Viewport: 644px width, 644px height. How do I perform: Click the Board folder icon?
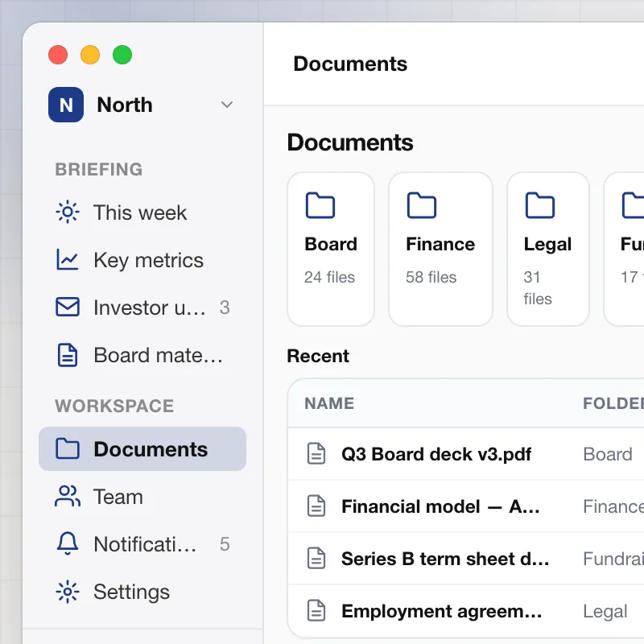point(320,205)
